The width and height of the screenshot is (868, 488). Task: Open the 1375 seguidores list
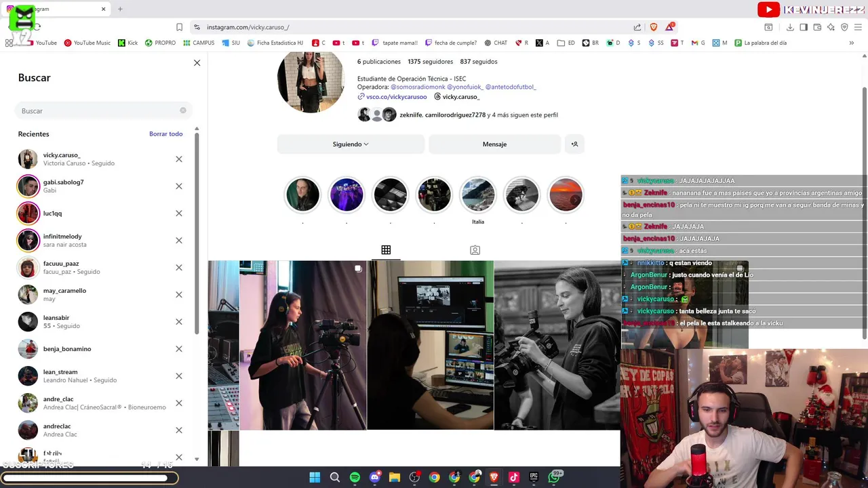point(430,62)
